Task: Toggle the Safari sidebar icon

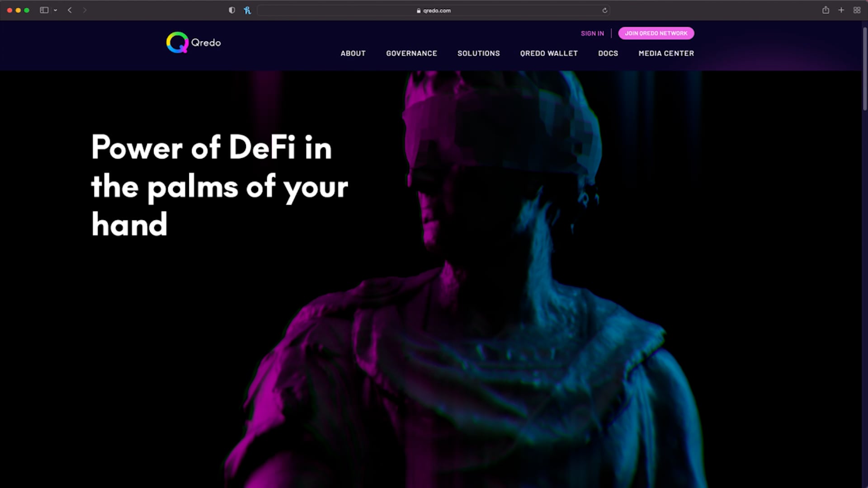Action: pos(44,10)
